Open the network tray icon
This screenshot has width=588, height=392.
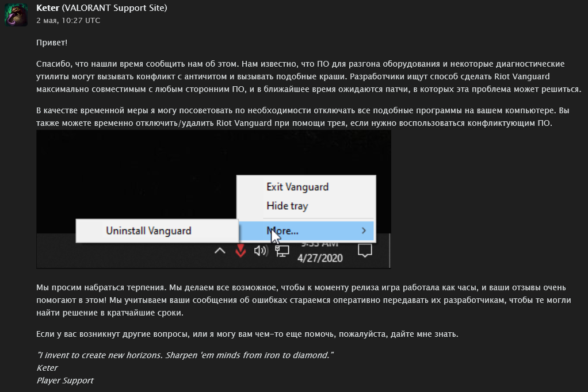(282, 251)
